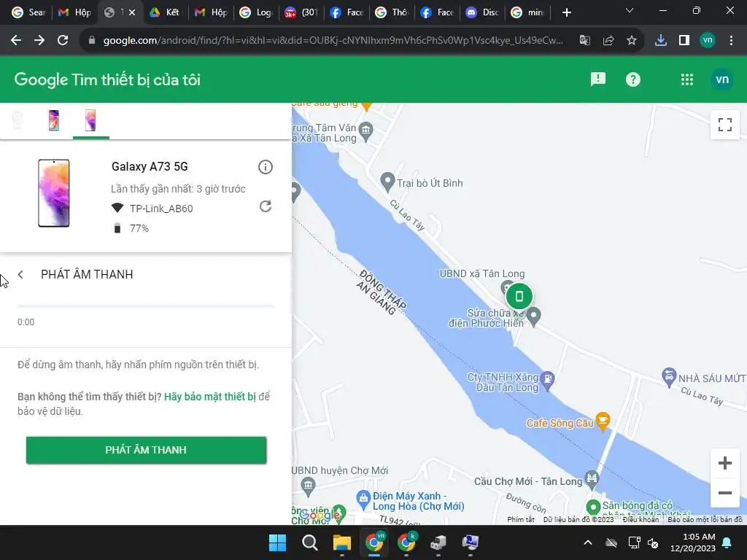The width and height of the screenshot is (747, 560).
Task: Open the Google apps grid
Action: [687, 79]
